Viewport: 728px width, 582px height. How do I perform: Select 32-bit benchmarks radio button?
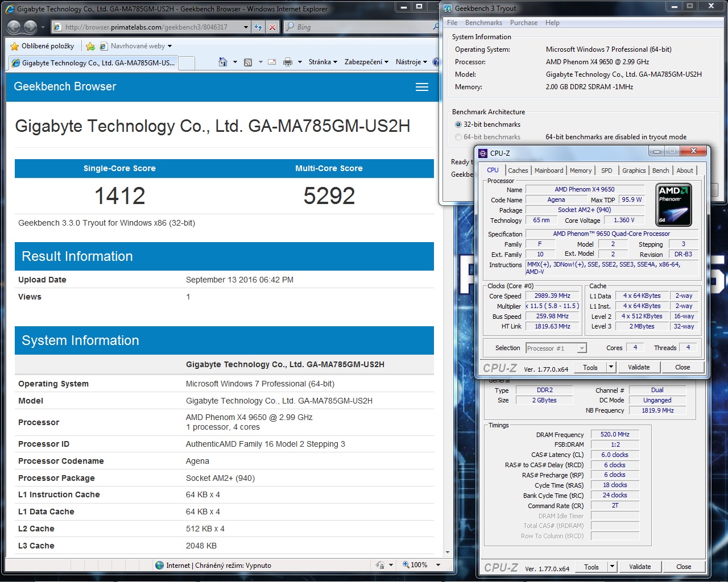tap(458, 124)
